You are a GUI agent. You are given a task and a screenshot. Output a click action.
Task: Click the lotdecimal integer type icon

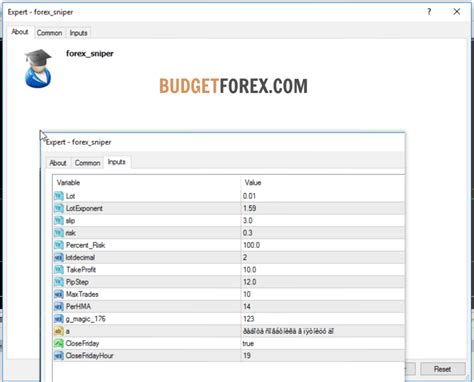(59, 257)
